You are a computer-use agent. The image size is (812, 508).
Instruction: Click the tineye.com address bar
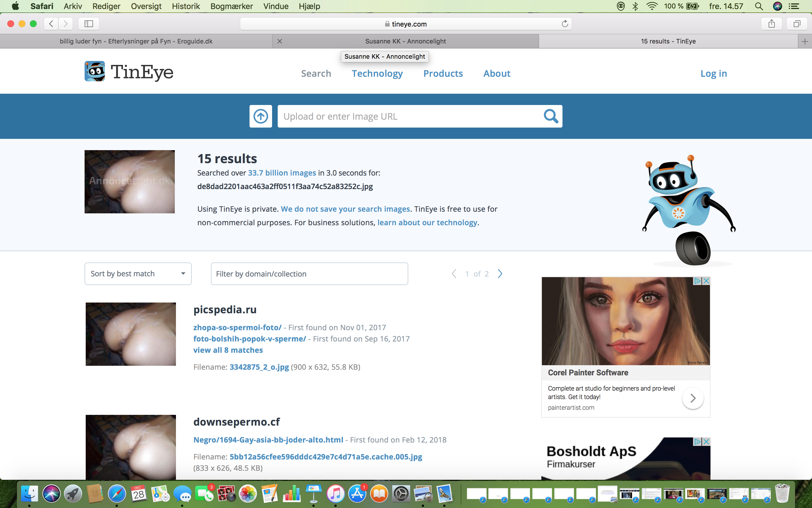406,24
